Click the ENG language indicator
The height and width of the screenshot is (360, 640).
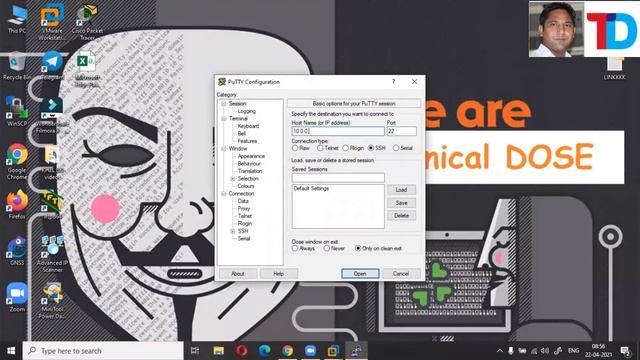pyautogui.click(x=573, y=351)
